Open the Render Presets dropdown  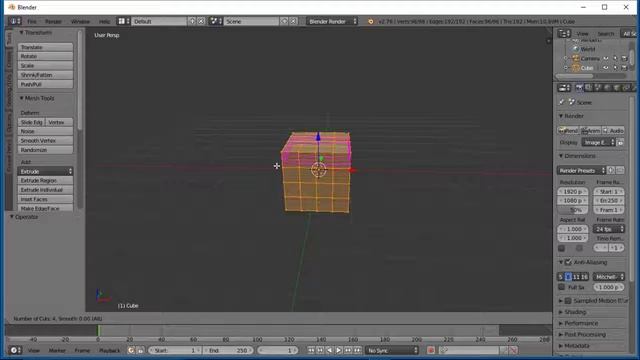pos(581,170)
